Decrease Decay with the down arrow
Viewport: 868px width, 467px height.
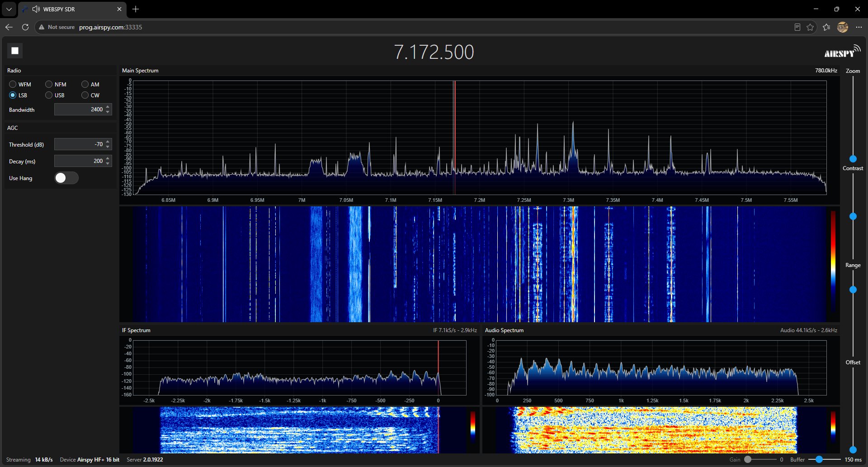(x=108, y=164)
